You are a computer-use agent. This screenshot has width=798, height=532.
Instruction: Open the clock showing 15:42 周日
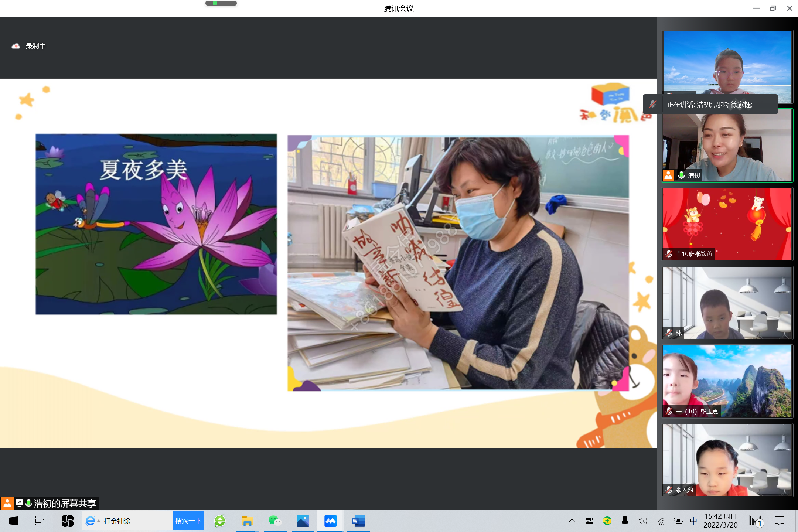720,521
